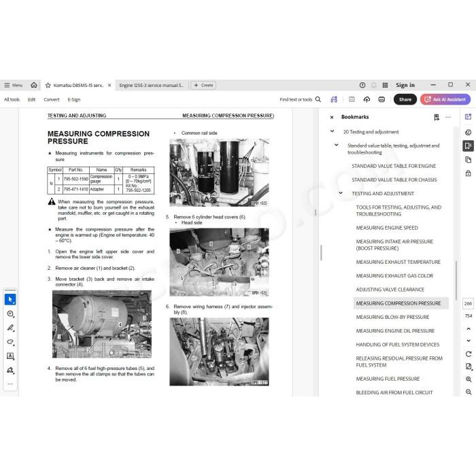This screenshot has height=476, width=476.
Task: Open RELEASING RESIDUAL PRESSURE bookmark
Action: point(399,362)
